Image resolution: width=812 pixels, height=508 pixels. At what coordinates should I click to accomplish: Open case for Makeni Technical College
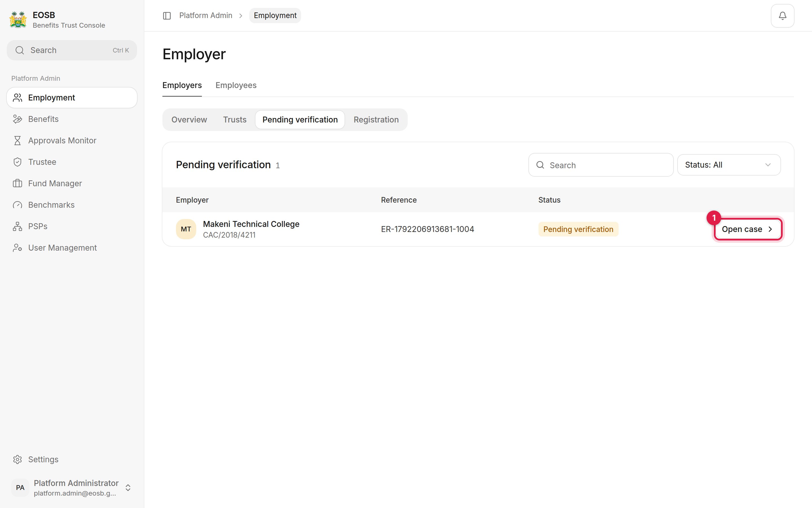pyautogui.click(x=748, y=229)
